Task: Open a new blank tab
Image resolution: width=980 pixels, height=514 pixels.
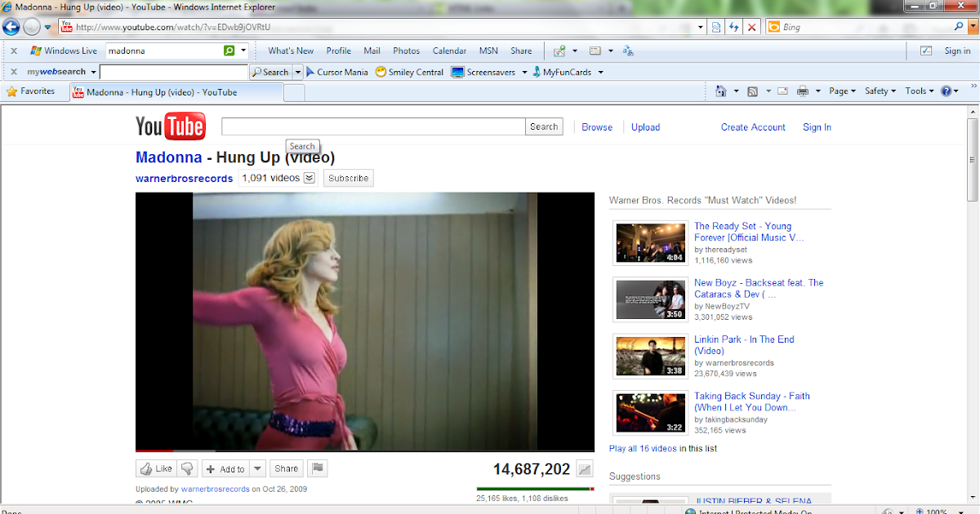Action: pos(293,92)
